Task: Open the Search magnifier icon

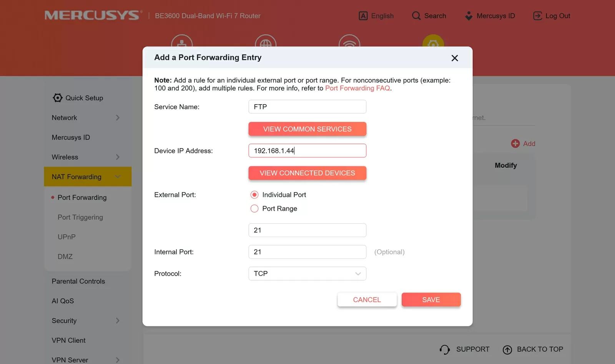Action: 416,16
